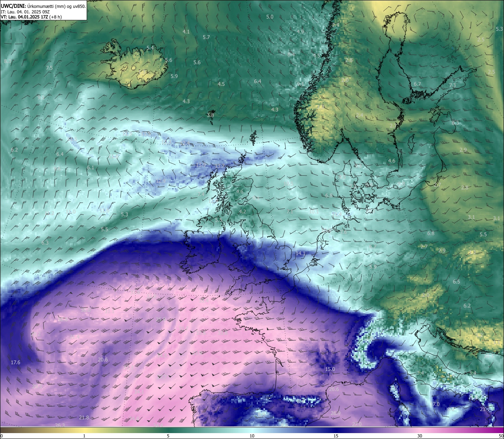
Task: Click the color scale label '10'
Action: [252, 436]
